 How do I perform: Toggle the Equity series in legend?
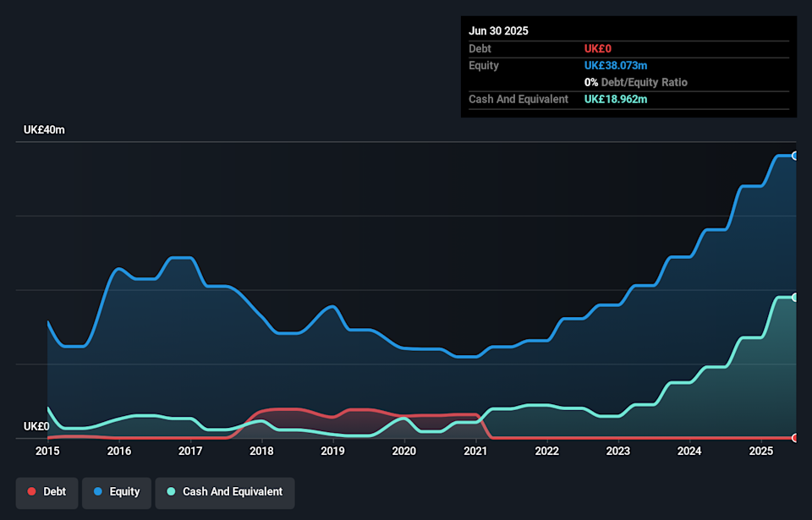[116, 492]
